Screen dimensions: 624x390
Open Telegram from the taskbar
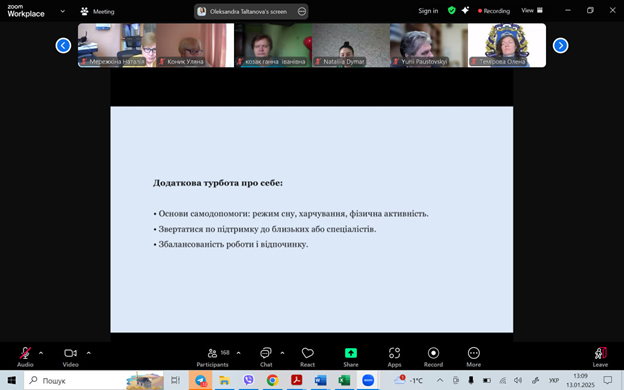point(201,380)
